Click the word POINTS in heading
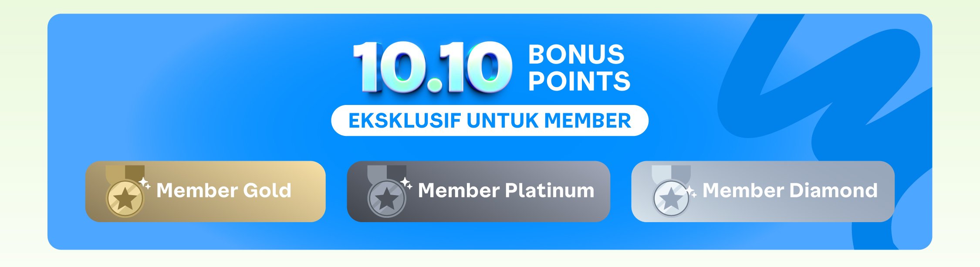 tap(579, 81)
